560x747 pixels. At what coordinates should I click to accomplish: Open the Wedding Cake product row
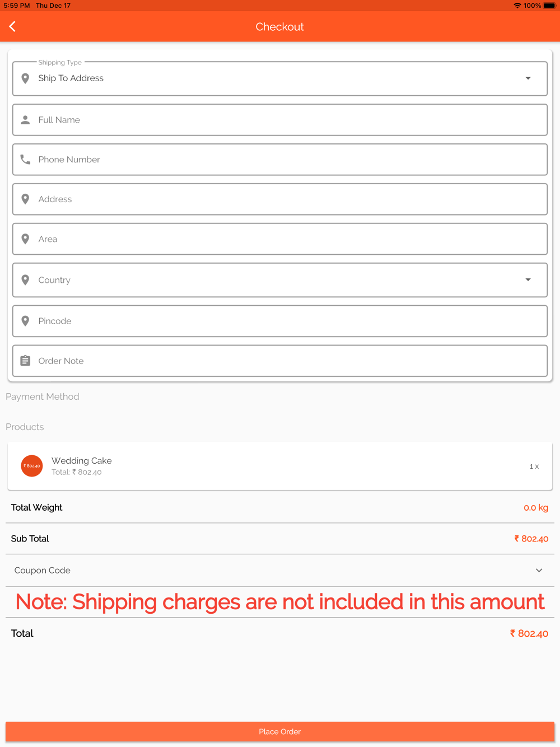coord(280,466)
